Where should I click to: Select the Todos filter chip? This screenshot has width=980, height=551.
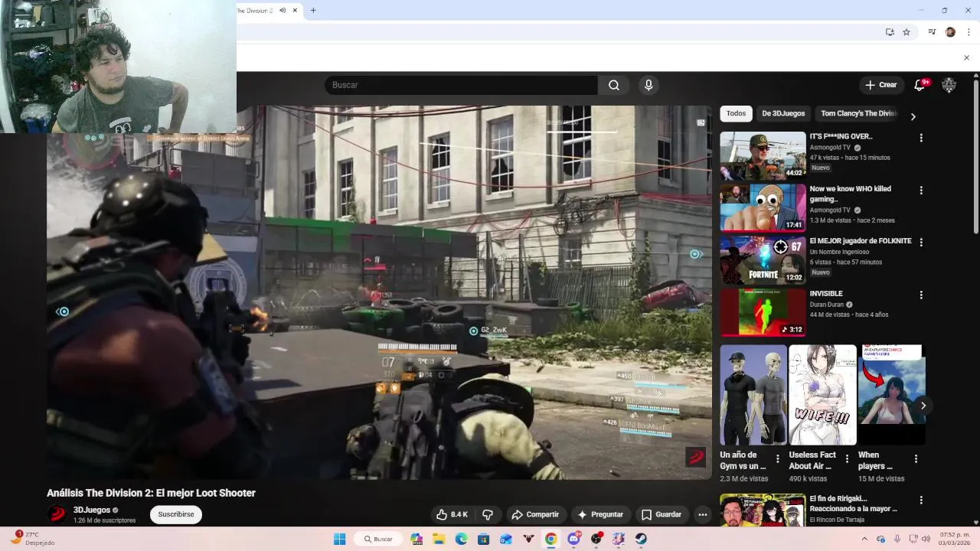click(x=736, y=113)
